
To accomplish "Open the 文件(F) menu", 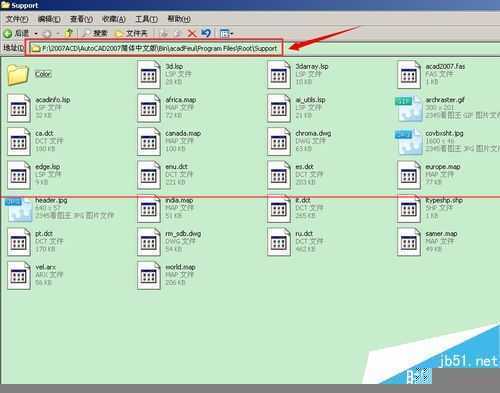I will click(17, 19).
